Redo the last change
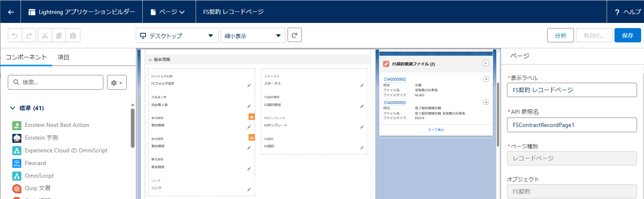This screenshot has height=199, width=644. point(29,36)
